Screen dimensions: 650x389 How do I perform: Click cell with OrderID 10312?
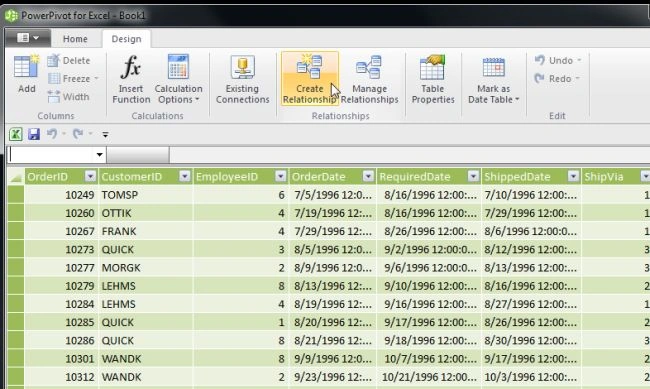[61, 377]
